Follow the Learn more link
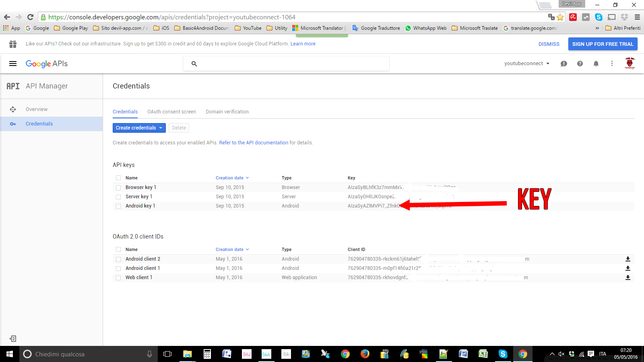Image resolution: width=644 pixels, height=362 pixels. click(x=303, y=44)
